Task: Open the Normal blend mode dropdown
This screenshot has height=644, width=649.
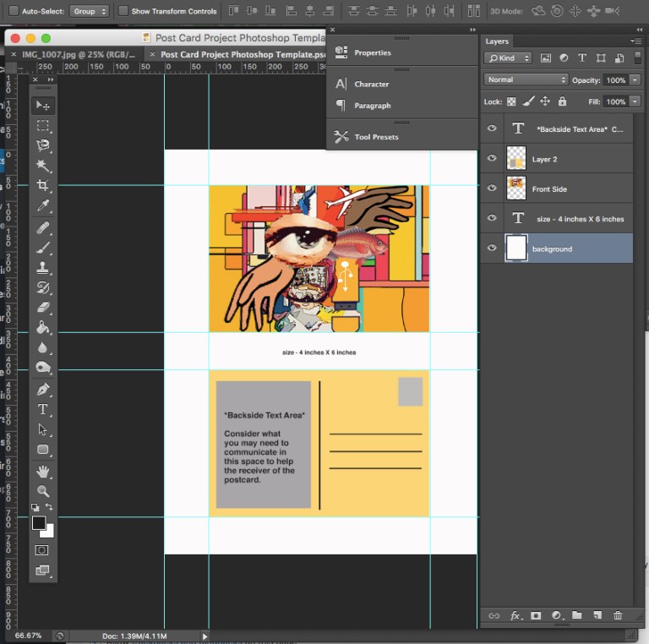Action: [526, 79]
